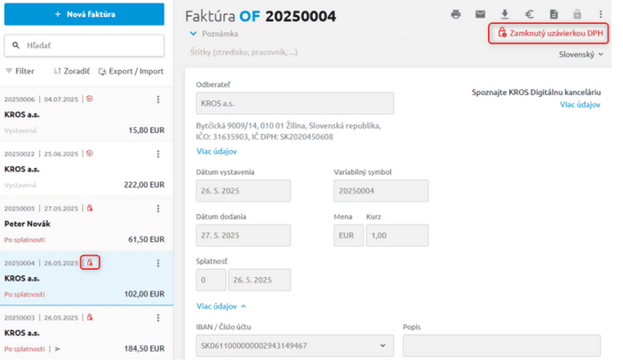Viewport: 623px width, 364px height.
Task: Open the Zoradiť sort option
Action: tap(69, 71)
